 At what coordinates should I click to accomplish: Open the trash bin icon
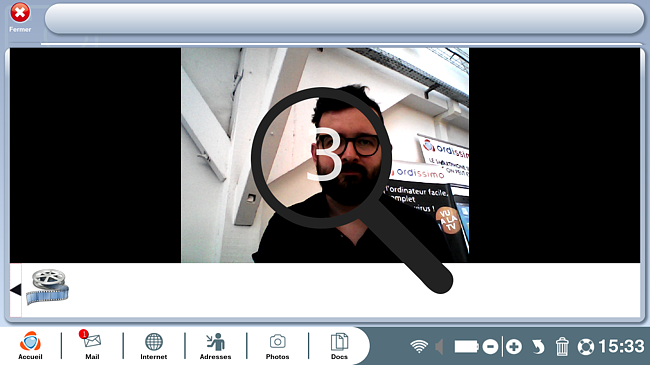pyautogui.click(x=562, y=346)
